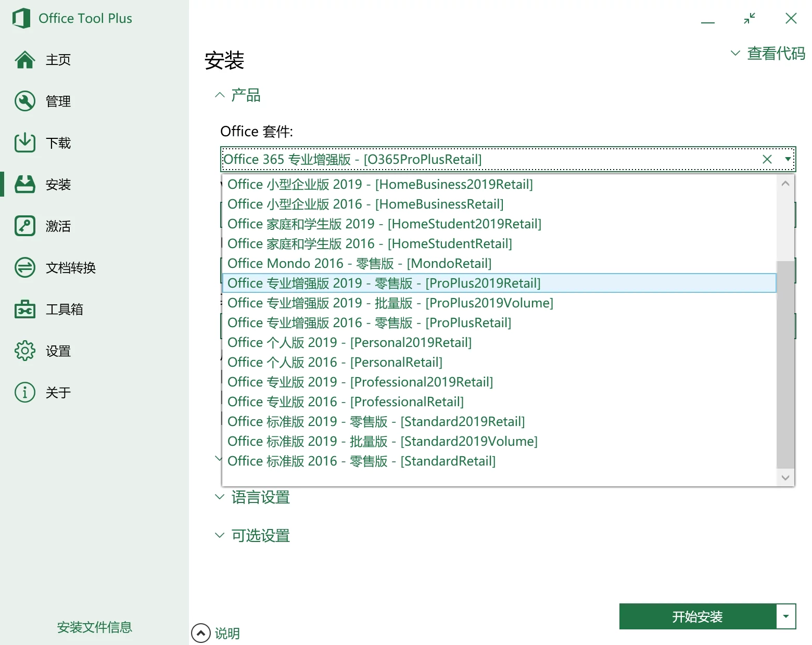Go to 下载 page
The height and width of the screenshot is (645, 812).
[58, 143]
